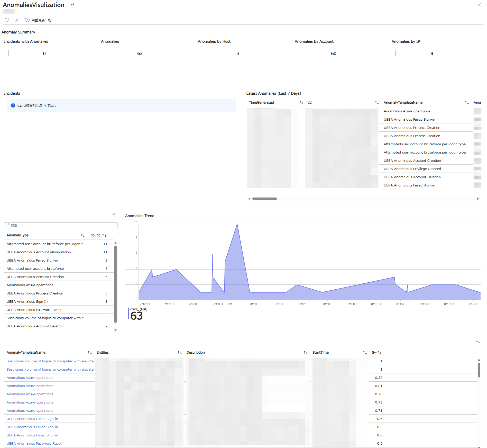Reset bottom table selection undo icon
487x448 pixels.
click(478, 343)
